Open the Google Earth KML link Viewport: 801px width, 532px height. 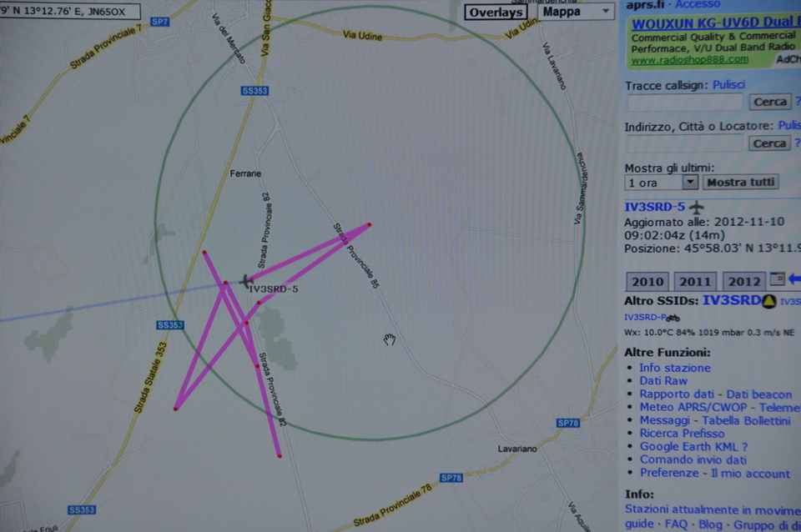(693, 447)
